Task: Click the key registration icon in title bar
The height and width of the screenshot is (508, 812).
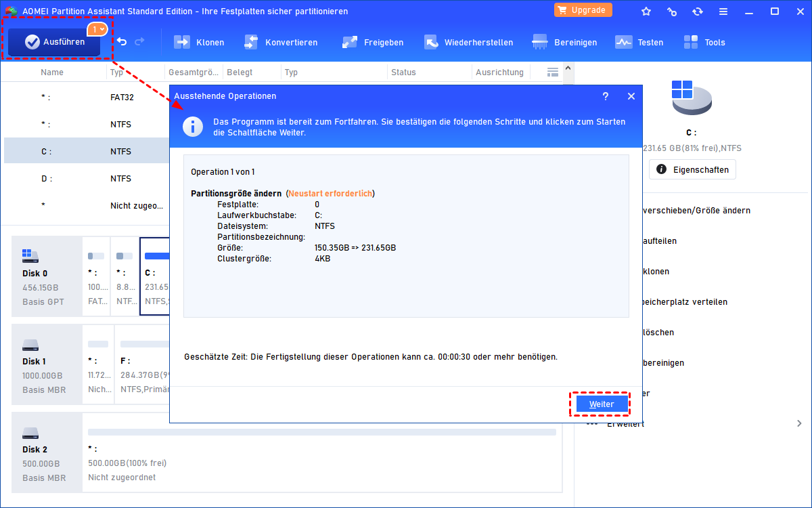Action: click(672, 11)
